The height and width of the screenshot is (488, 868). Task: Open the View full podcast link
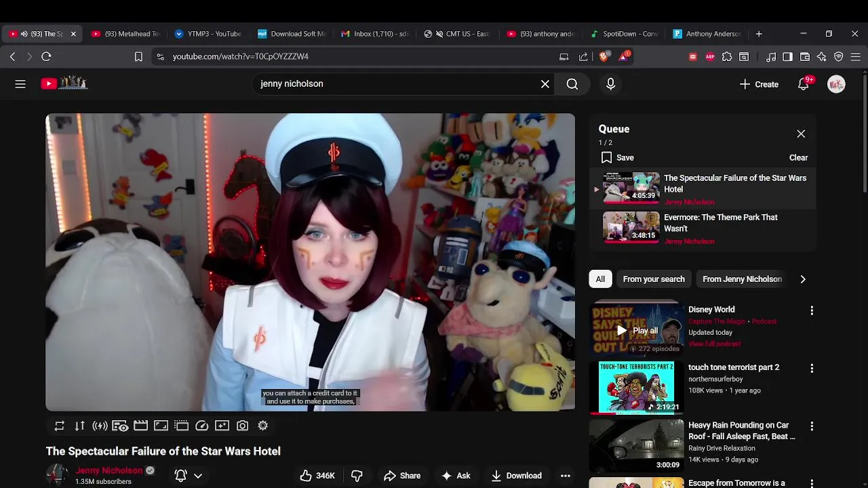[714, 344]
